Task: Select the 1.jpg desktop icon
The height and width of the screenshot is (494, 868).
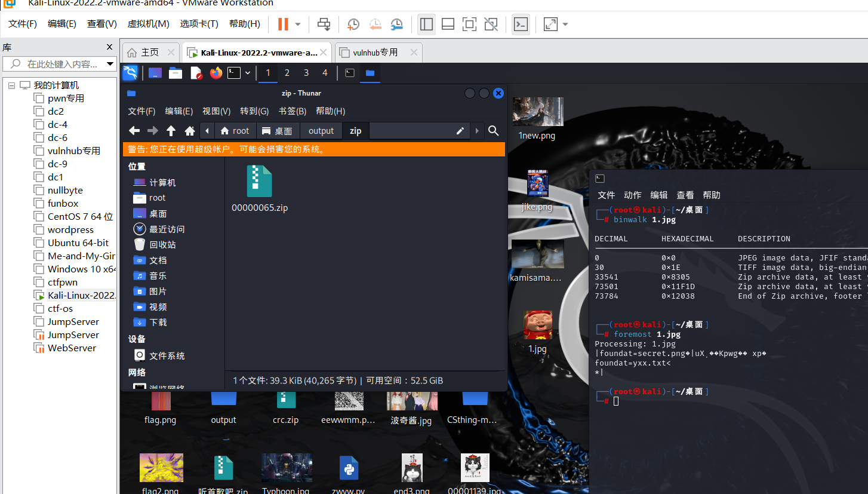Action: click(x=537, y=332)
